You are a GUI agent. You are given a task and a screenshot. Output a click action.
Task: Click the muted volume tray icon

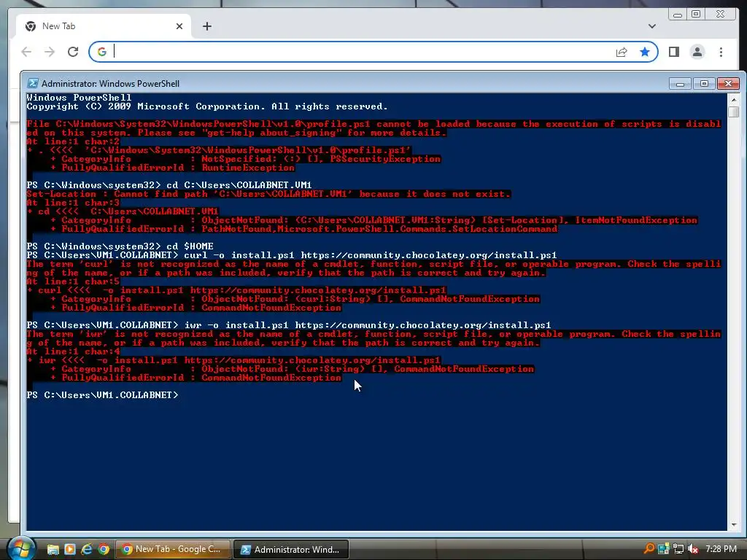click(693, 549)
